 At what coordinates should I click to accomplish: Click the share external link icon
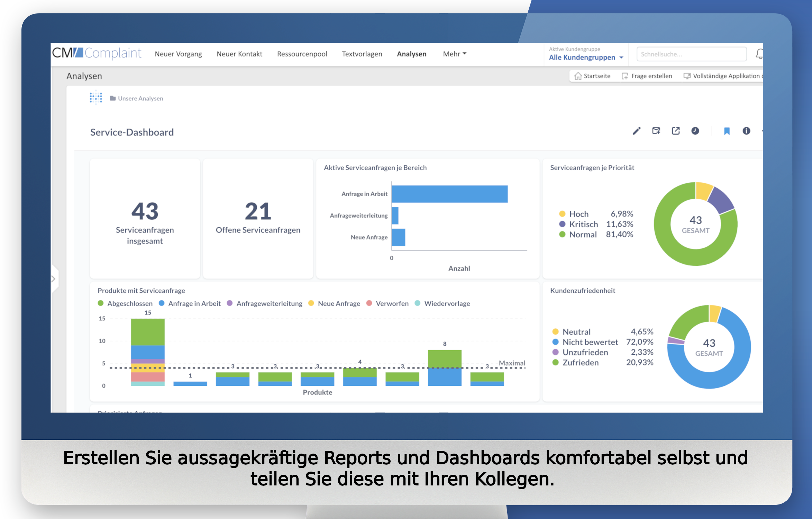coord(675,131)
